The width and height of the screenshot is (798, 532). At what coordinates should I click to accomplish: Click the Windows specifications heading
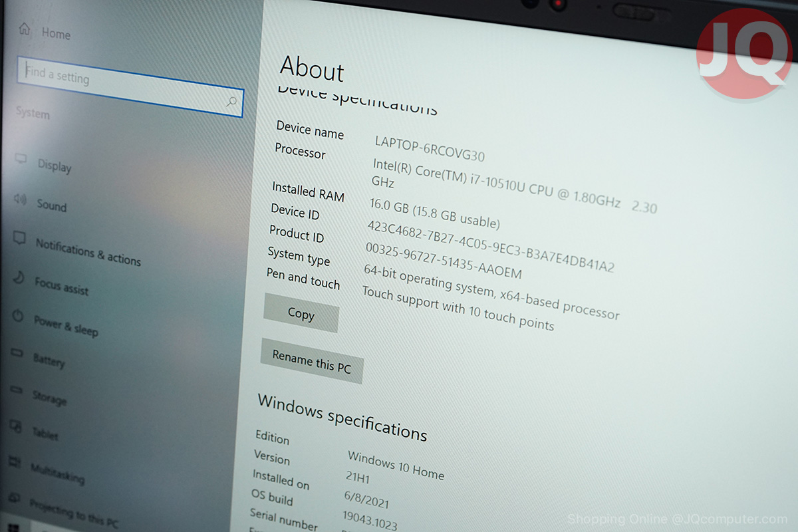(x=342, y=417)
